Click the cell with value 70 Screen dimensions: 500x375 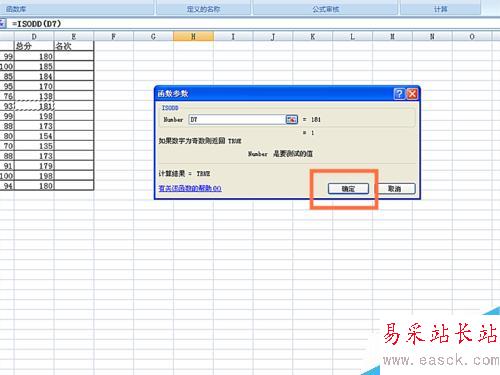[x=7, y=146]
